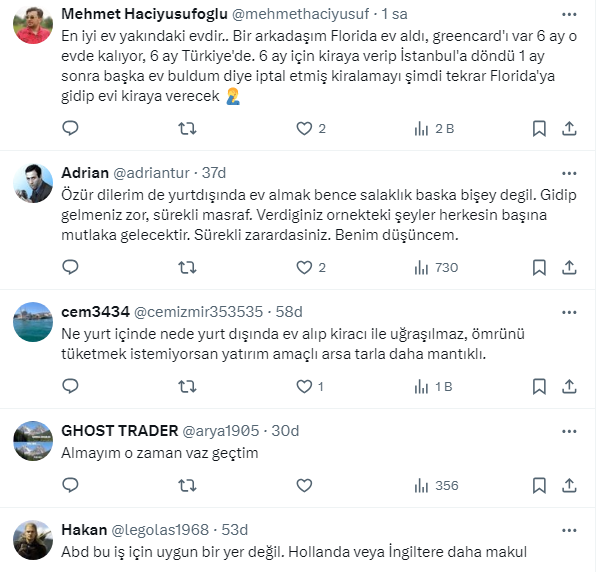View analytics for GHOST TRADER's tweet showing 356
This screenshot has width=607, height=572.
(436, 485)
